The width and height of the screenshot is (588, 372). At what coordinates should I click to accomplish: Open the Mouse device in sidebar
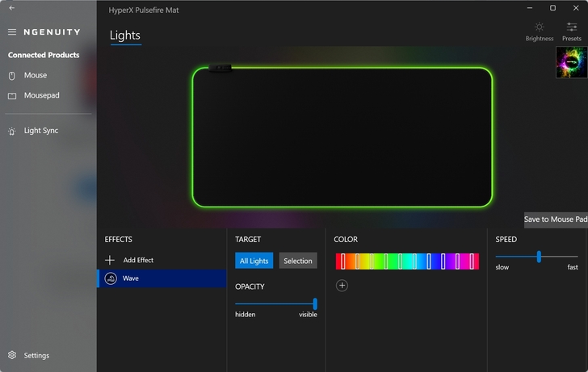36,75
